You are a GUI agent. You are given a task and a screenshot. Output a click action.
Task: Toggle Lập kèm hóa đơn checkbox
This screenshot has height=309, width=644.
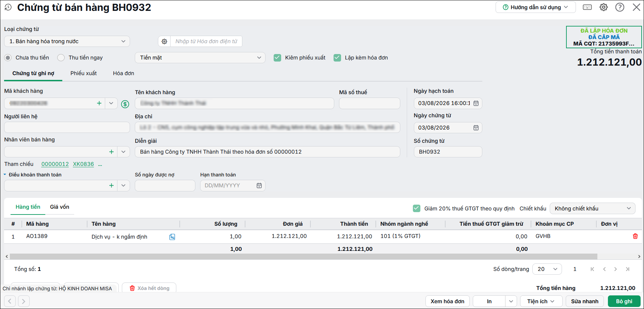337,58
